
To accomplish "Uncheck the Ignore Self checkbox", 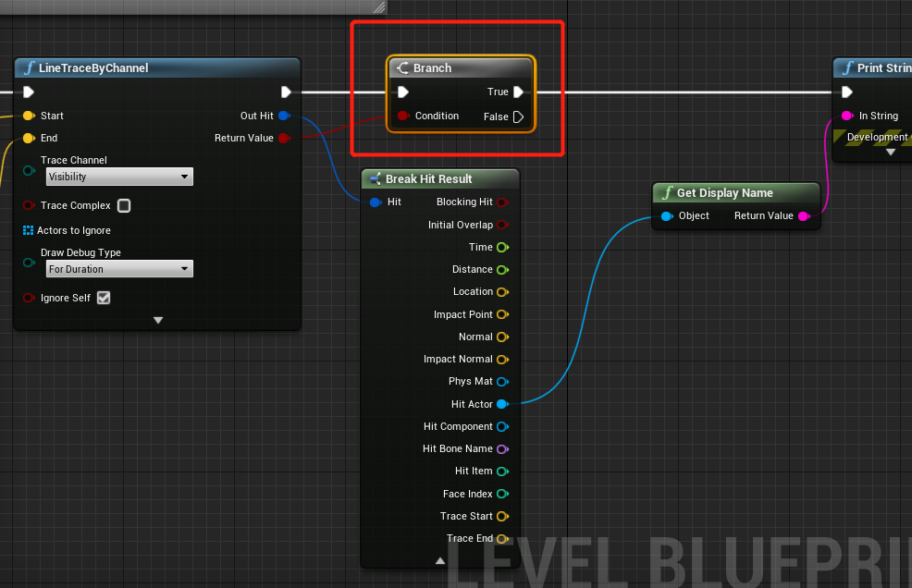I will click(104, 298).
